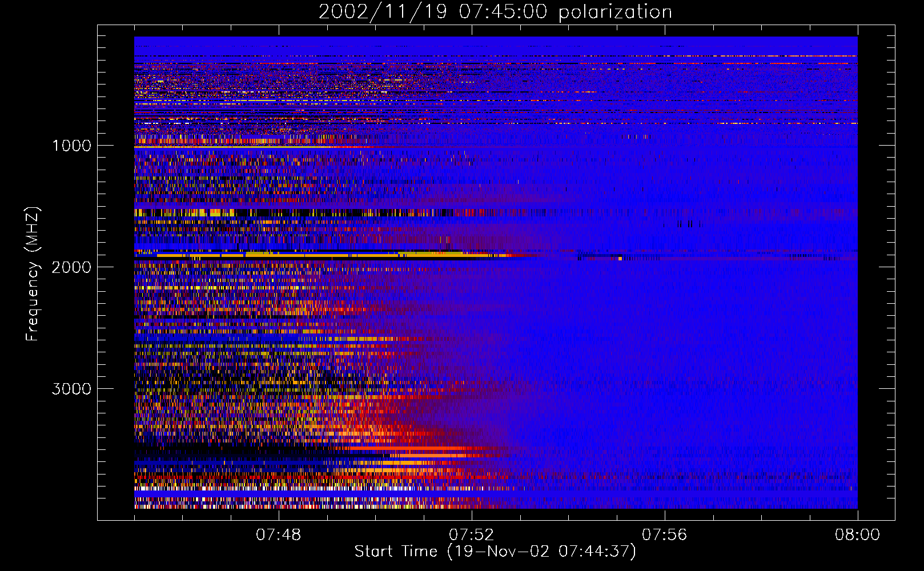Image resolution: width=924 pixels, height=571 pixels.
Task: Select the 'Start Time (19-Nov-02 07:44:37)' label
Action: (495, 552)
